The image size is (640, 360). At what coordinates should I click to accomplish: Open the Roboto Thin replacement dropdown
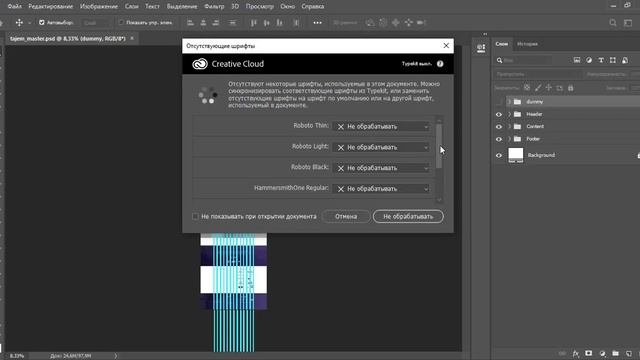(381, 127)
